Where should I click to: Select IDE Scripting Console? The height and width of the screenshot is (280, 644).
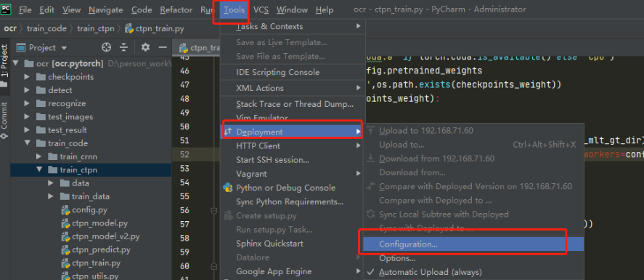coord(293,72)
